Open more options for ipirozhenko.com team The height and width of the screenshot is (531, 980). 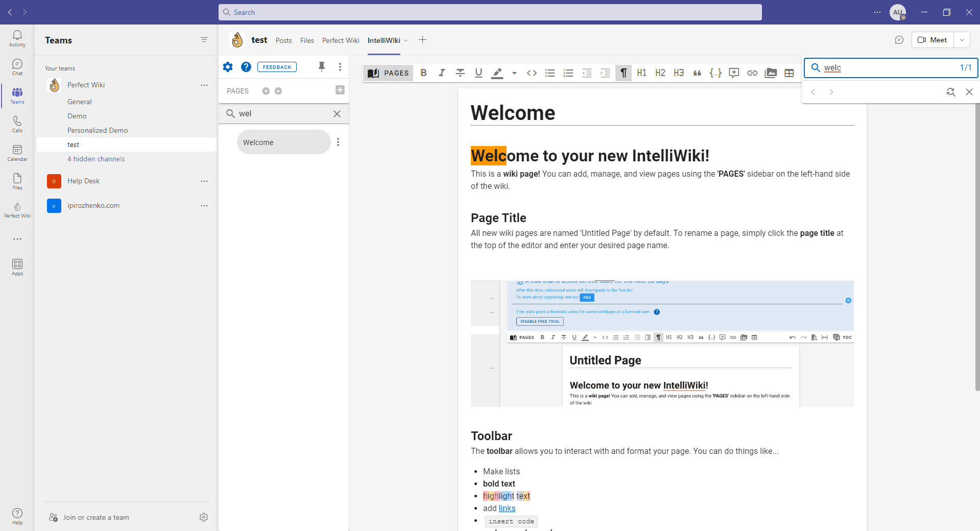204,205
